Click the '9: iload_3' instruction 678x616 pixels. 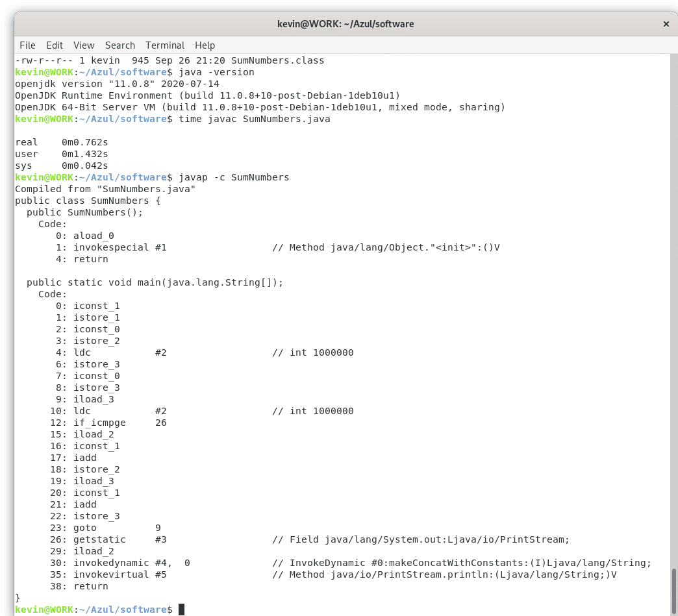84,399
